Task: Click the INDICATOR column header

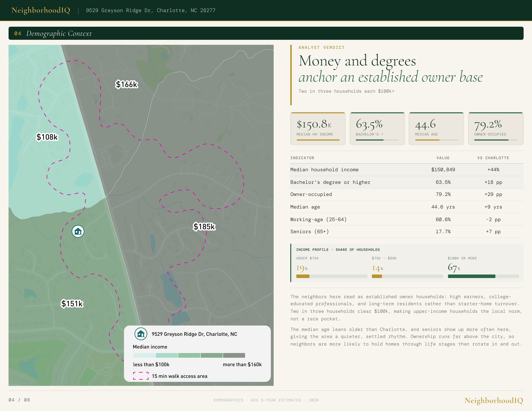Action: point(302,158)
